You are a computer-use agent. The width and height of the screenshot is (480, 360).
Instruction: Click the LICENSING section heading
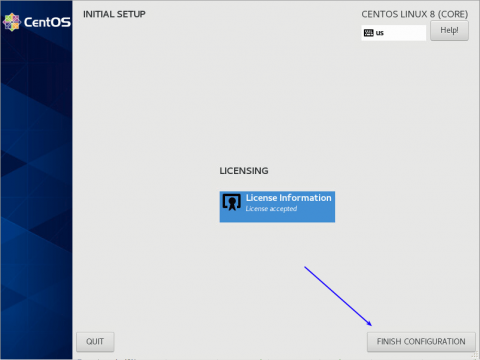point(244,171)
